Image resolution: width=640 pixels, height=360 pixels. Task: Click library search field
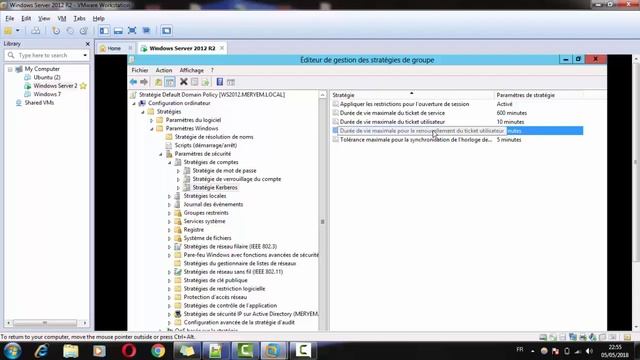47,55
